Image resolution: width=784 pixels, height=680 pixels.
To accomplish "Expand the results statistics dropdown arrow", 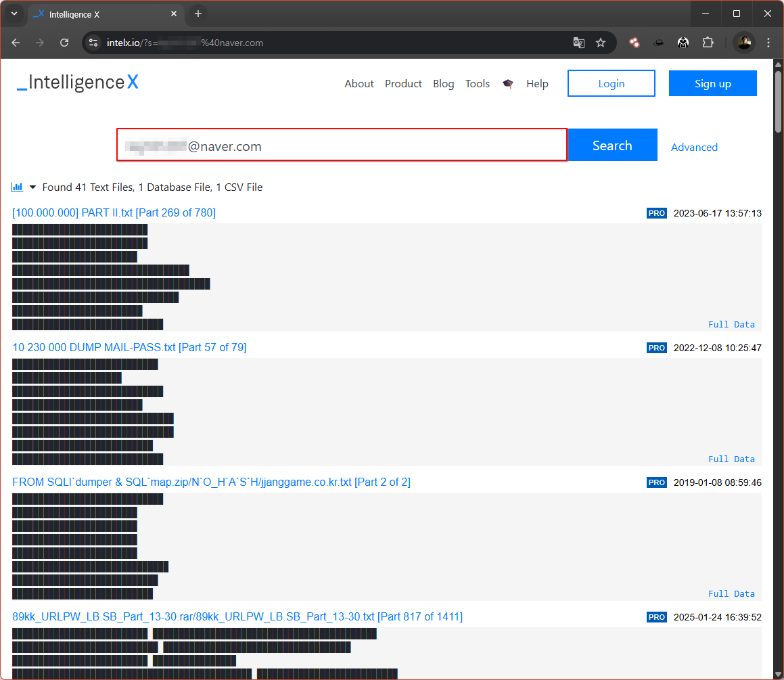I will (32, 187).
